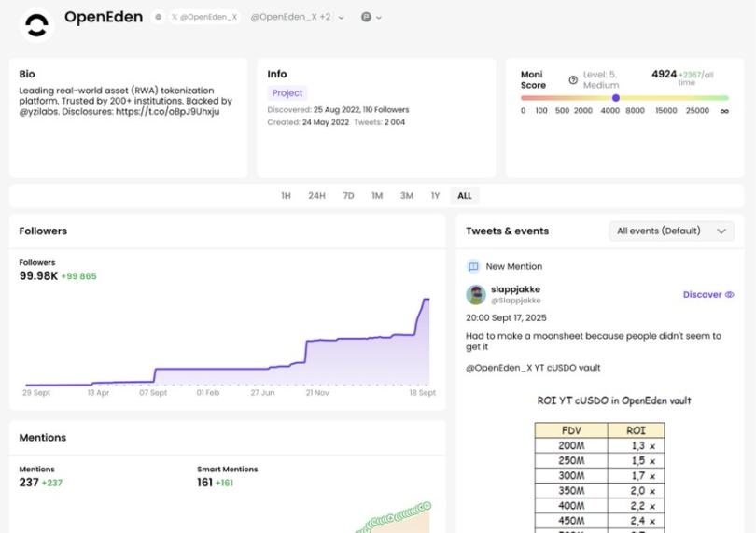The width and height of the screenshot is (756, 533).
Task: Click the Discover eye icon
Action: [x=729, y=295]
